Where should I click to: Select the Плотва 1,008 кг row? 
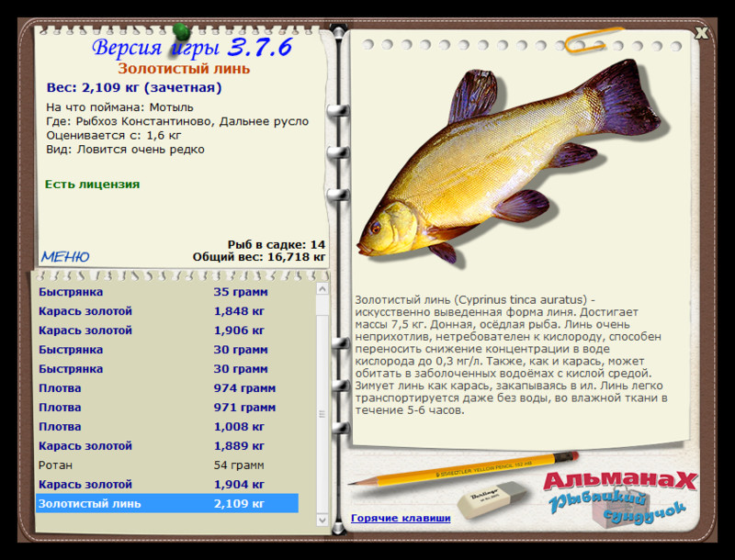[x=167, y=427]
